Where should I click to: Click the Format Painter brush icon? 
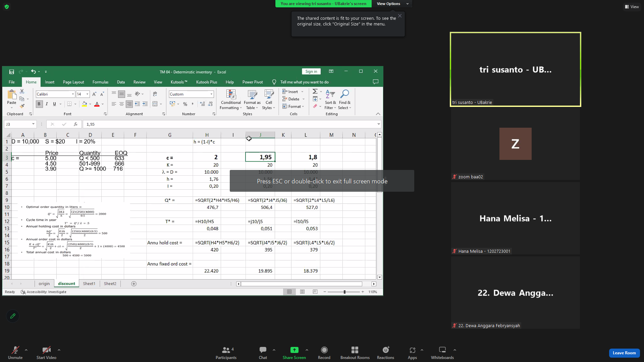(x=22, y=106)
